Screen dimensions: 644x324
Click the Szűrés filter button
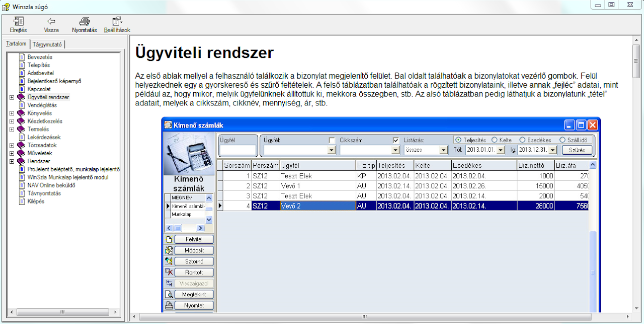coord(577,150)
